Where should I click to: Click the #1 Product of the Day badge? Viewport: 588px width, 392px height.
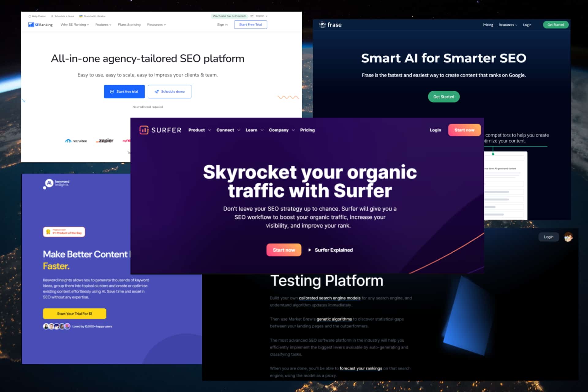(x=64, y=232)
